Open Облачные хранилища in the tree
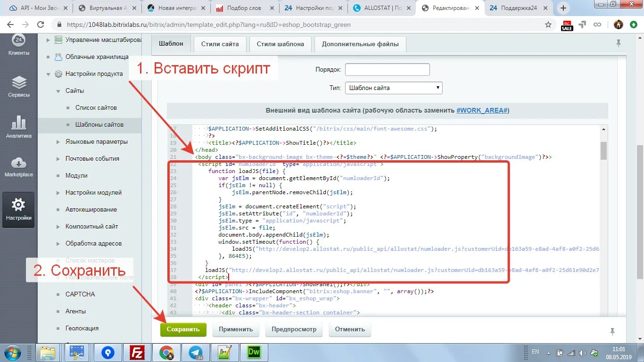The width and height of the screenshot is (644, 362). (x=97, y=57)
